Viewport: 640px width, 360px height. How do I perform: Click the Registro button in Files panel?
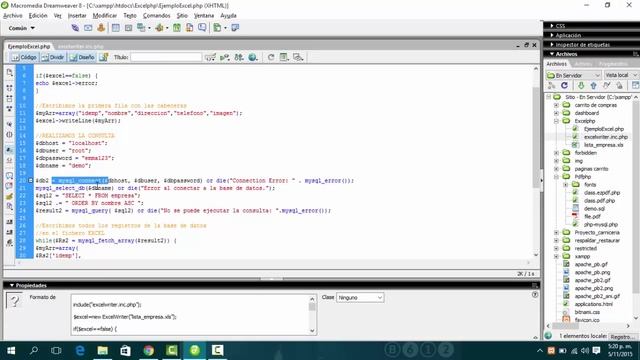coord(622,337)
